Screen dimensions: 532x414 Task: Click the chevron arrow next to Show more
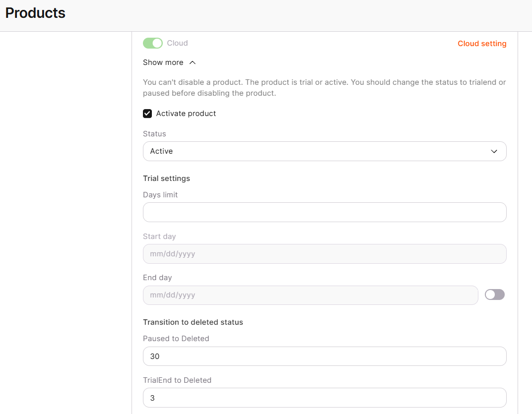click(x=193, y=62)
